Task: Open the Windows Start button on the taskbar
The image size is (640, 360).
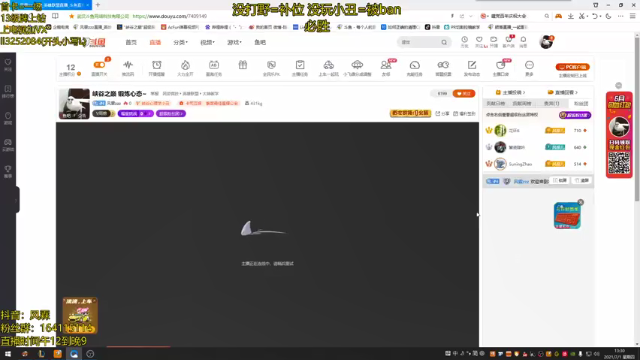Action: click(8, 354)
